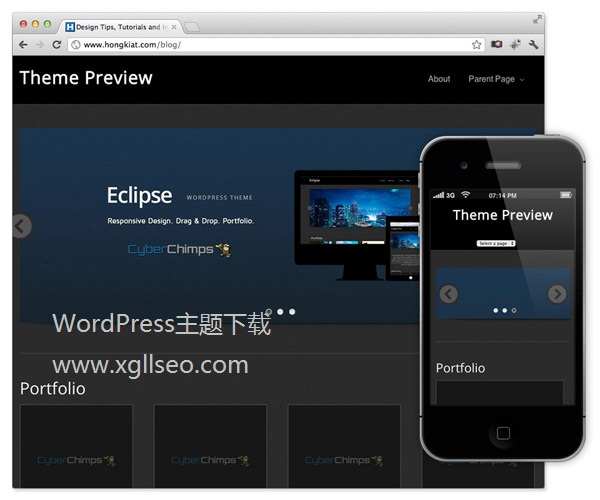
Task: Open the third portfolio thumbnail
Action: (x=344, y=446)
